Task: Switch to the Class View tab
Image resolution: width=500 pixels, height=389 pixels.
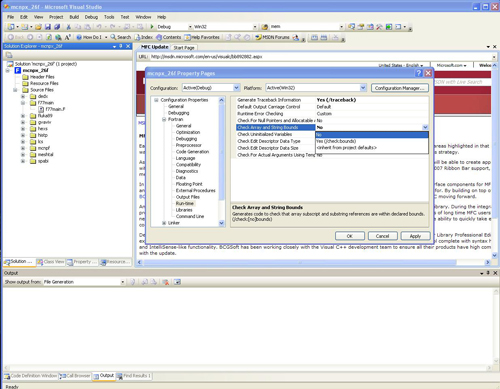Action: pos(51,262)
